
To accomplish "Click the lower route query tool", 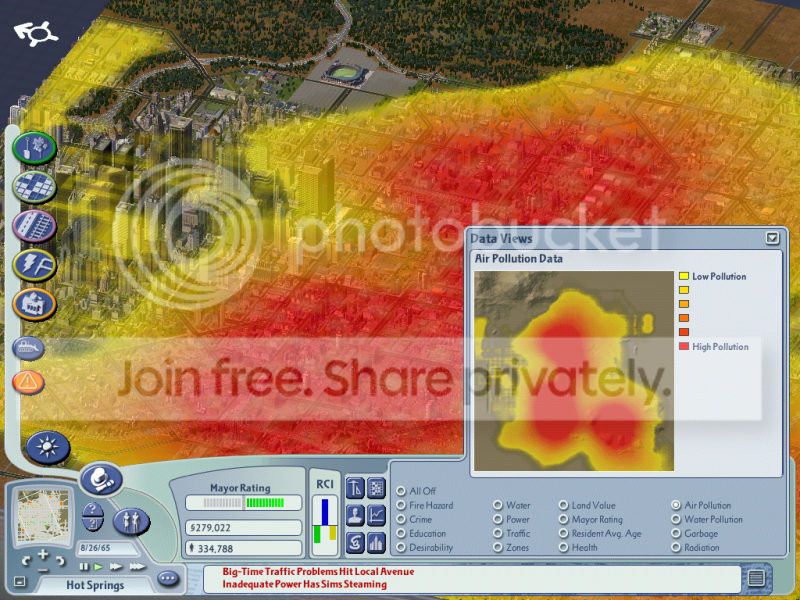I will [x=93, y=524].
